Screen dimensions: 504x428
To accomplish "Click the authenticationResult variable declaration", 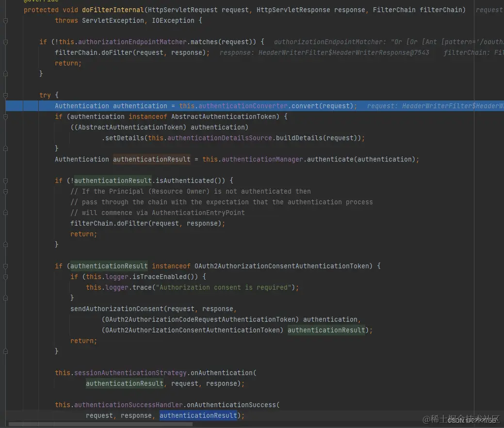I will (152, 159).
